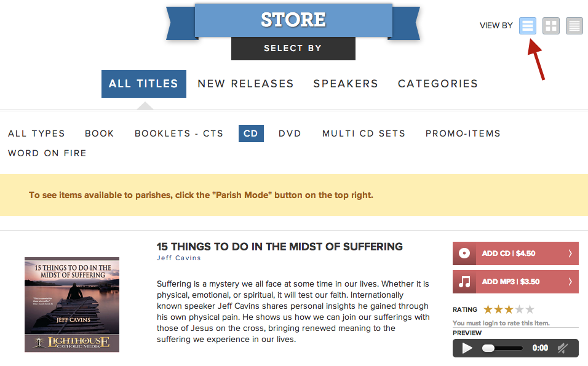588x366 pixels.
Task: Filter by DVD type
Action: (290, 133)
